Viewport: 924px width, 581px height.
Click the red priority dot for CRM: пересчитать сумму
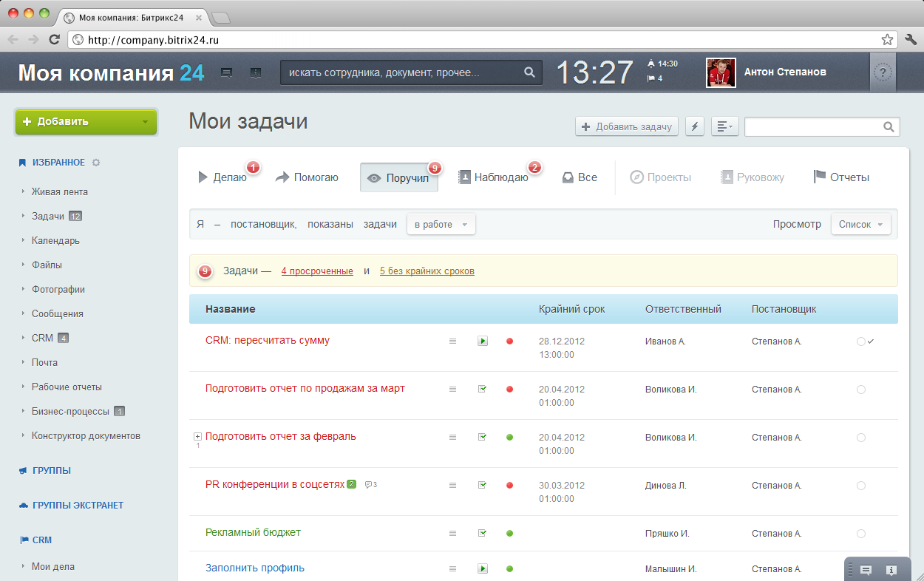(509, 342)
